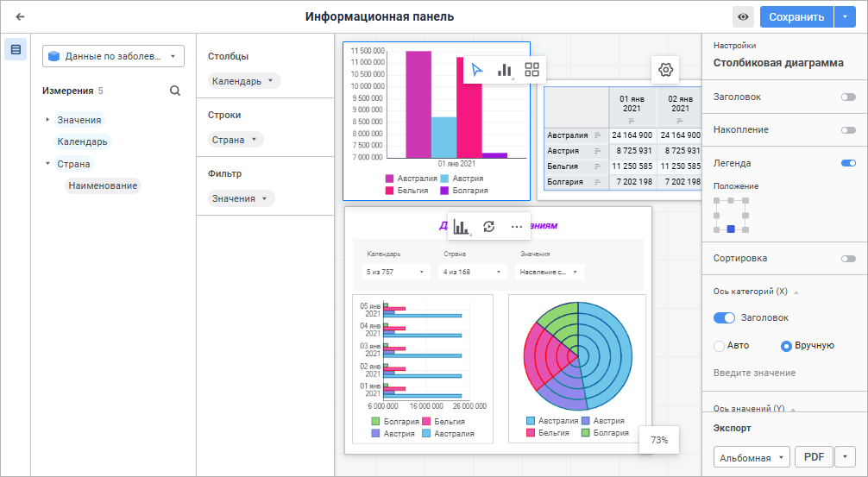Select the pointer cursor tool

(476, 70)
